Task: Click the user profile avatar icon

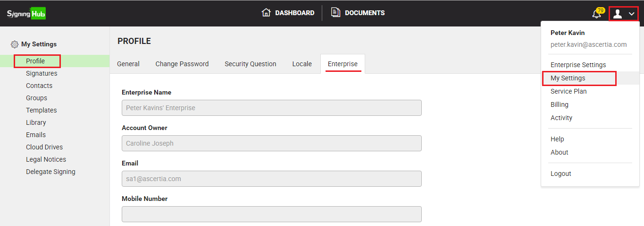Action: [617, 14]
